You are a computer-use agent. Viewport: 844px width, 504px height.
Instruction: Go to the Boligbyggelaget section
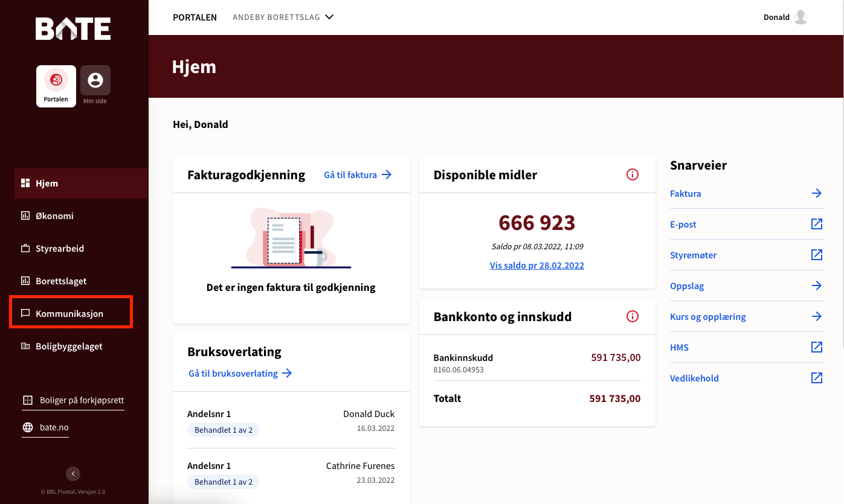(69, 346)
